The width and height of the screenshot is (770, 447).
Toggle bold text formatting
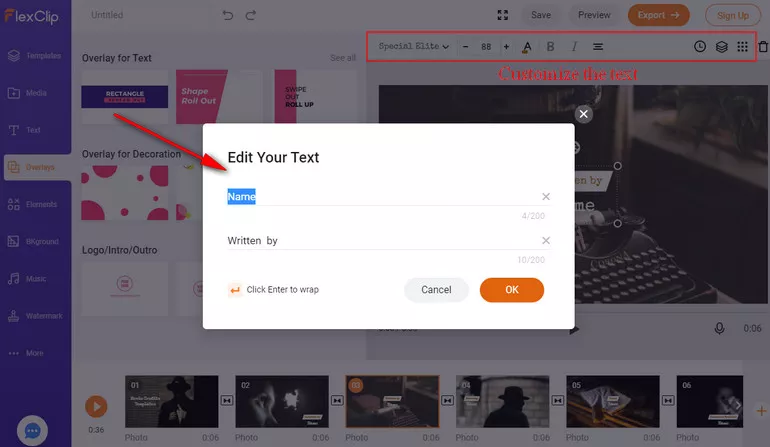tap(550, 47)
